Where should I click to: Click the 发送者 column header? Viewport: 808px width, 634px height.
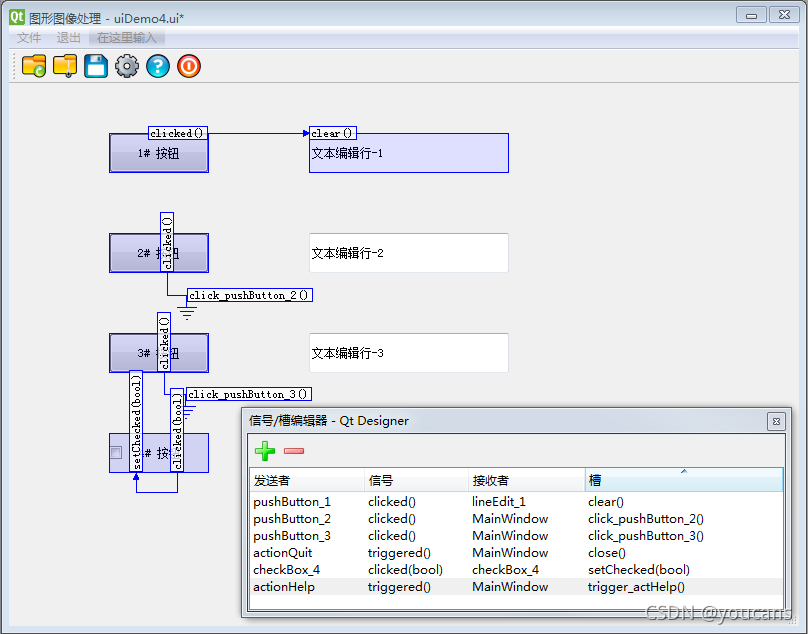306,481
